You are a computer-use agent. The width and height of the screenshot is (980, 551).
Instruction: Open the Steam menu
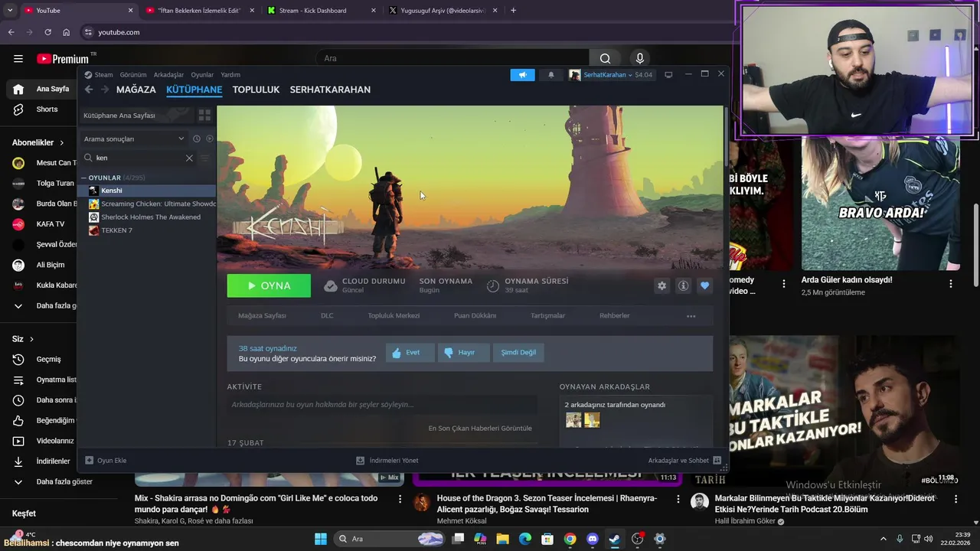99,75
